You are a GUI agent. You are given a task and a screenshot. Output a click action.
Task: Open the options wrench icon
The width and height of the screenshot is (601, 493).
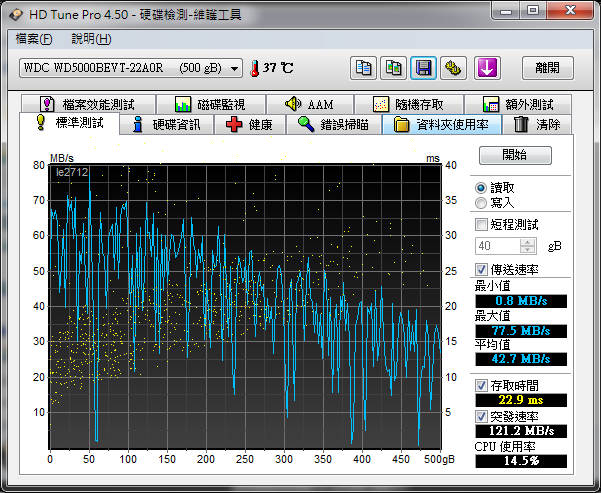(453, 68)
